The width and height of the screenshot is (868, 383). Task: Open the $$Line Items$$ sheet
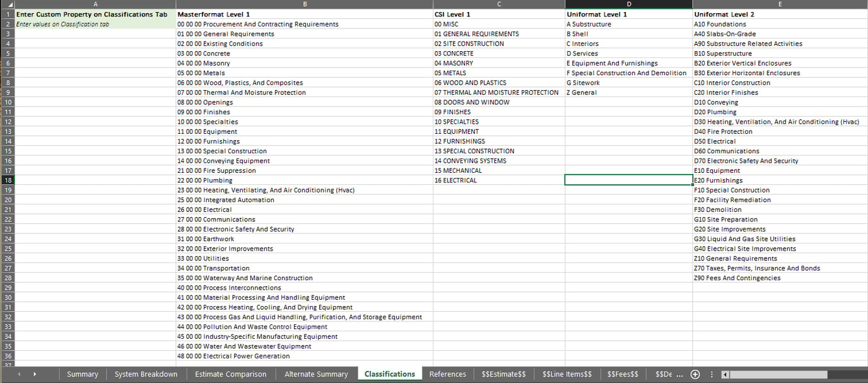point(566,374)
